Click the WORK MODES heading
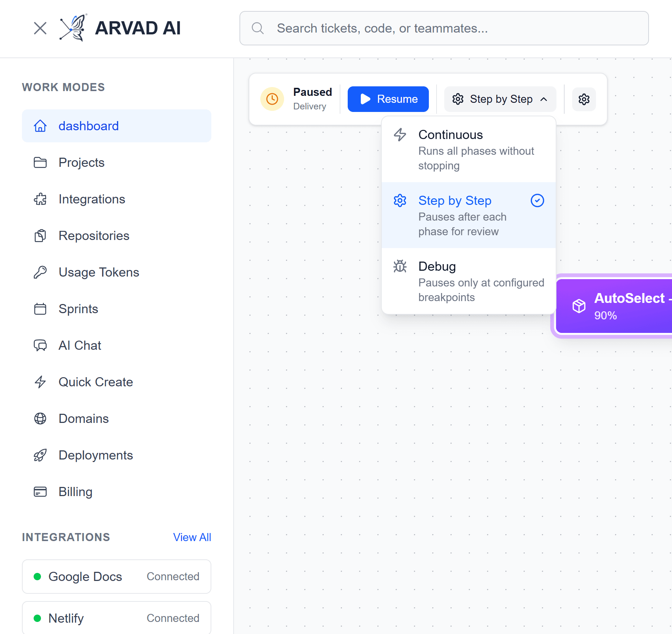This screenshot has width=672, height=634. 63,87
